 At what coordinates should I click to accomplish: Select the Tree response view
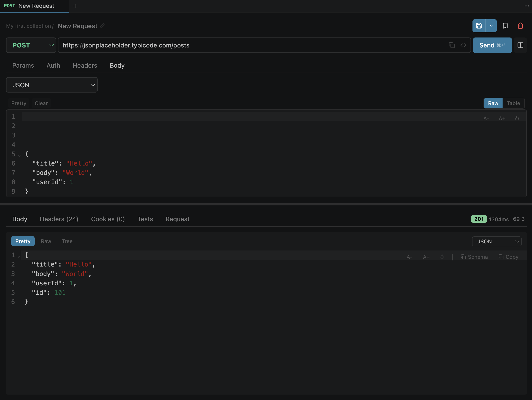click(67, 241)
